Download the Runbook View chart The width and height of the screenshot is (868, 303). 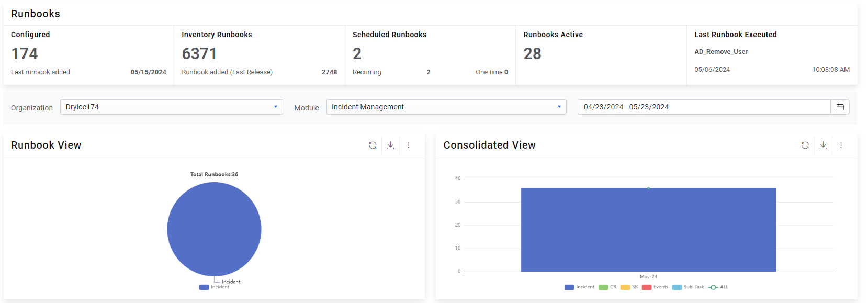390,145
